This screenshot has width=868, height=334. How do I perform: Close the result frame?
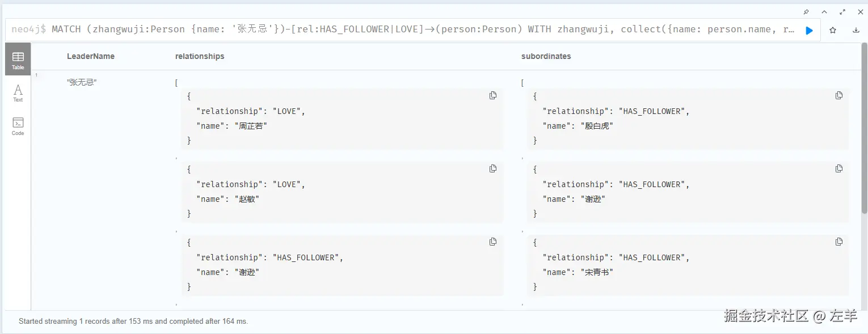[x=860, y=12]
